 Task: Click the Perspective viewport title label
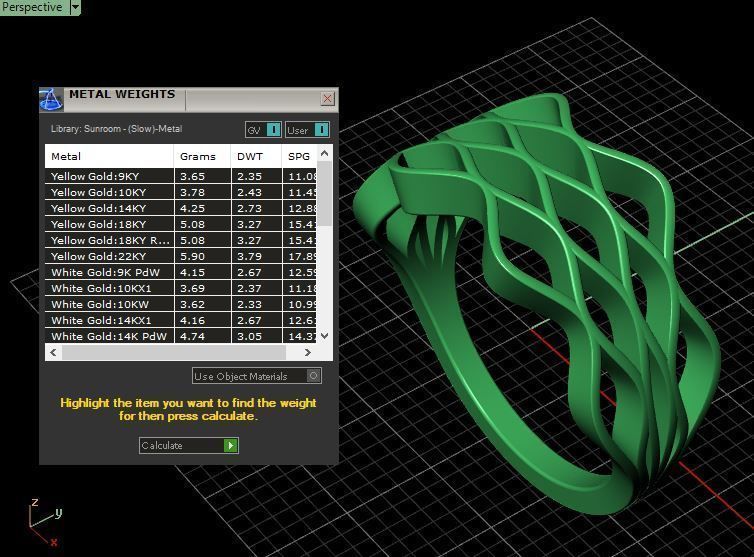[32, 7]
